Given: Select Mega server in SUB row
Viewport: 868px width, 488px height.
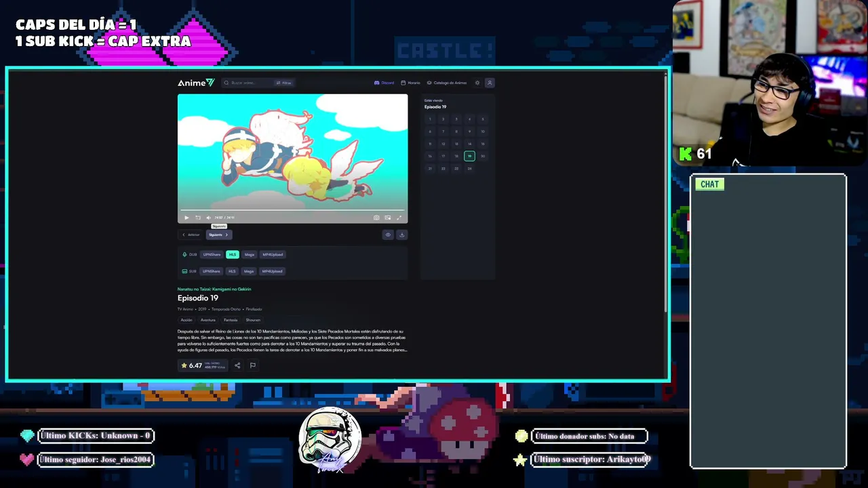Looking at the screenshot, I should [x=249, y=271].
